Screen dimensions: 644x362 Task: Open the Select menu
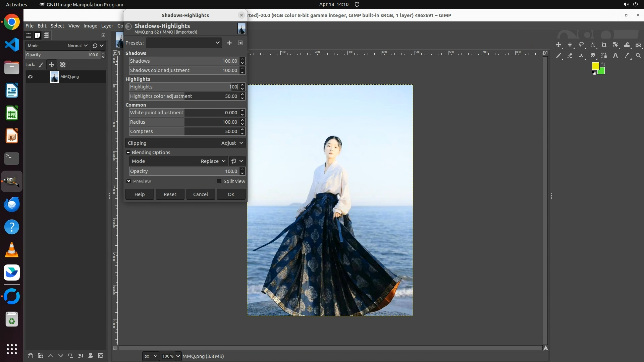coord(57,26)
